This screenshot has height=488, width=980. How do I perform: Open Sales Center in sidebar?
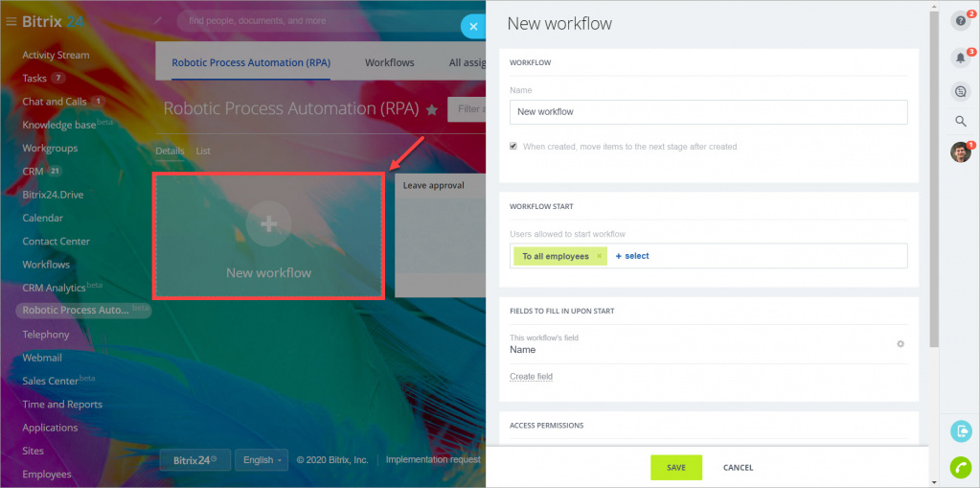(x=50, y=381)
